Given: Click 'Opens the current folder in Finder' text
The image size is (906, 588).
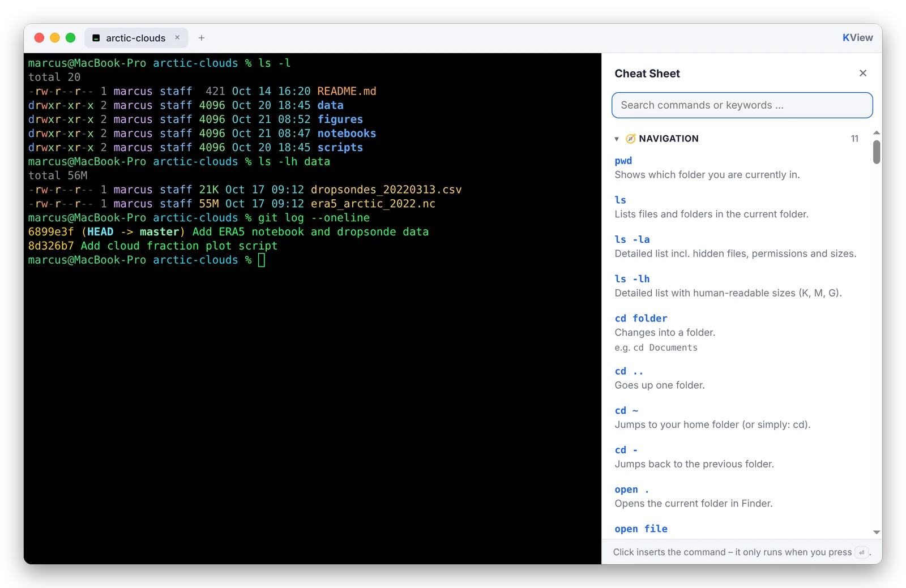Looking at the screenshot, I should 694,504.
